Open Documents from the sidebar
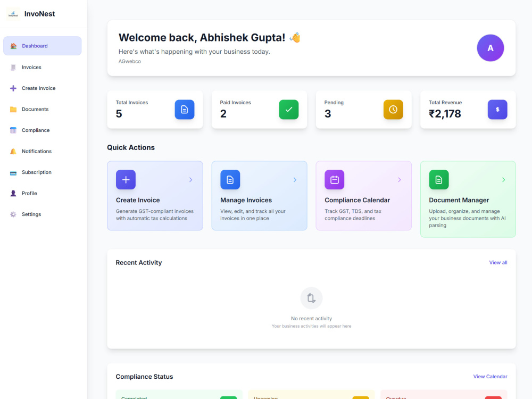The width and height of the screenshot is (532, 399). (43, 109)
